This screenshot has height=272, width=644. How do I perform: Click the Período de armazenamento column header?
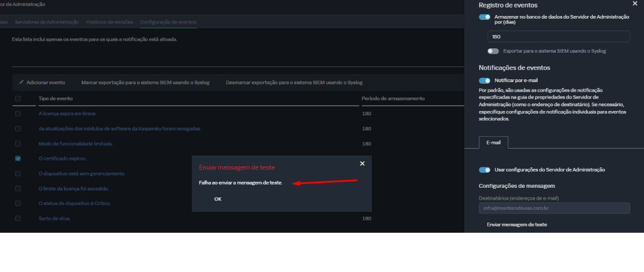(393, 99)
